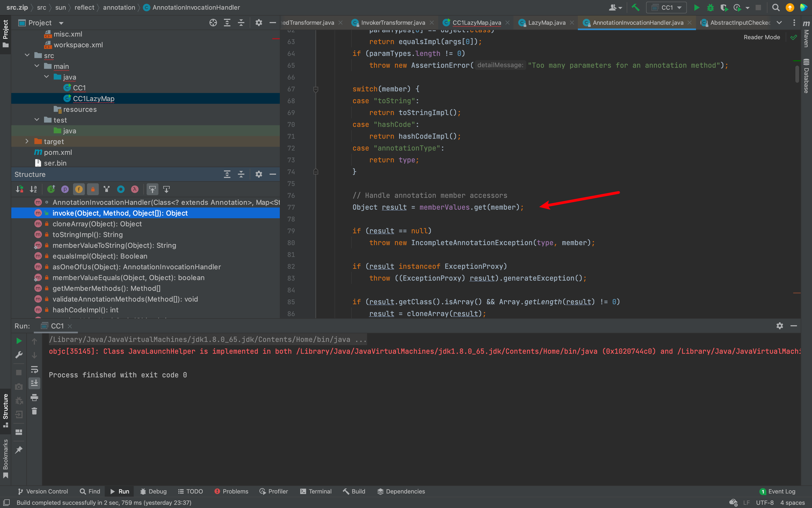Screen dimensions: 812x508
Task: Switch to CC1LazyMap.java tab
Action: point(476,23)
